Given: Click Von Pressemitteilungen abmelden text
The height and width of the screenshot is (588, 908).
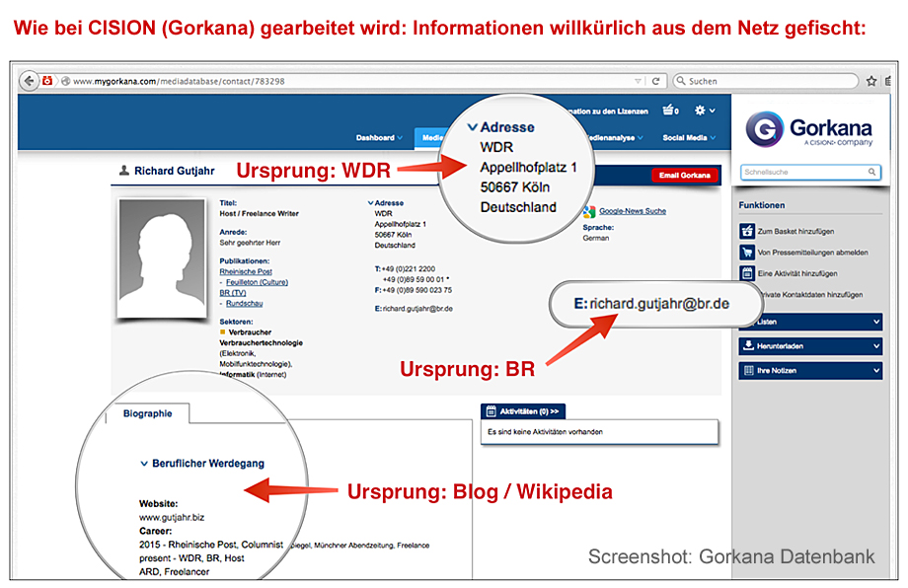Looking at the screenshot, I should pos(812,253).
